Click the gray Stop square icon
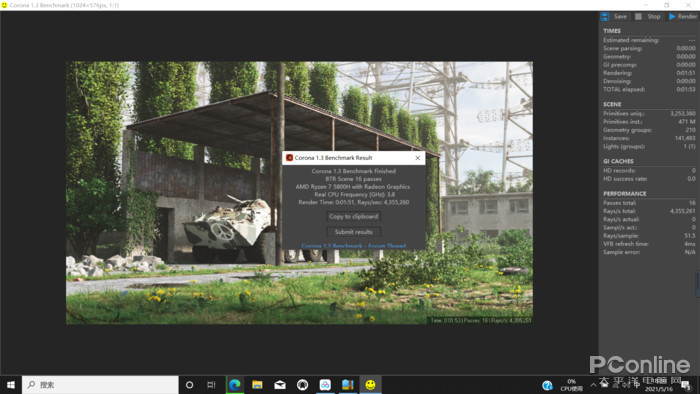 (638, 17)
